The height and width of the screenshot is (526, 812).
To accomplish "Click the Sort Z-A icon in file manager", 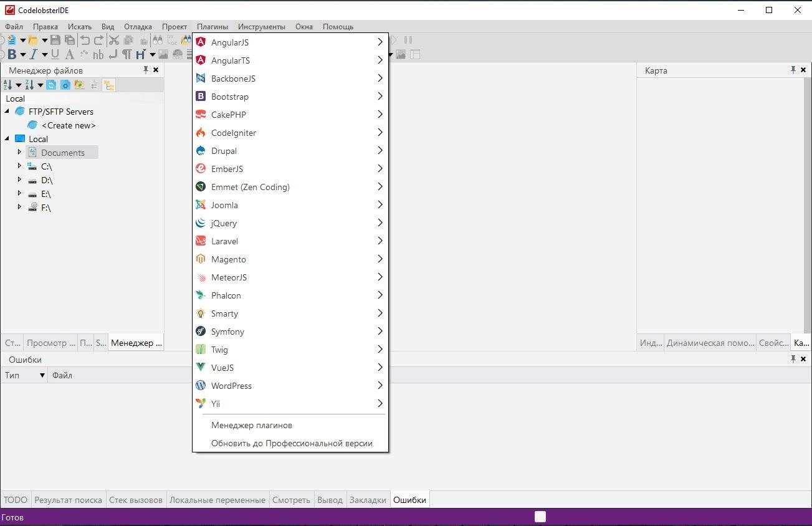I will coord(29,85).
